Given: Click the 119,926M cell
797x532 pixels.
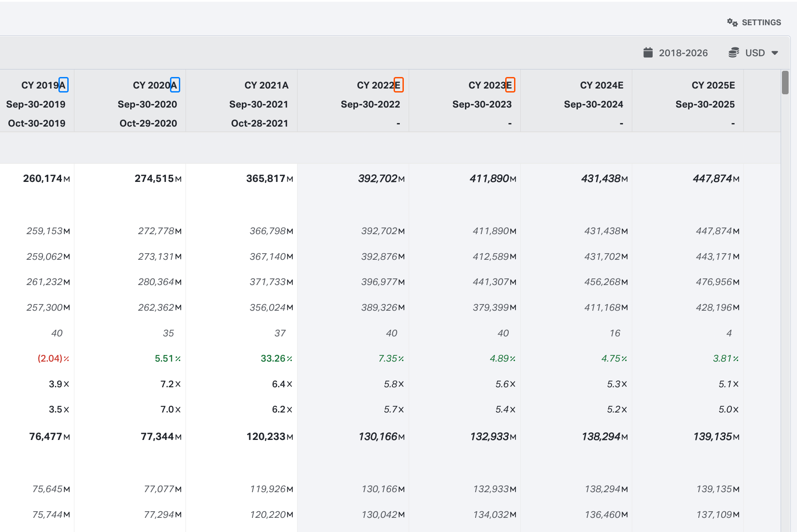Looking at the screenshot, I should pos(271,489).
